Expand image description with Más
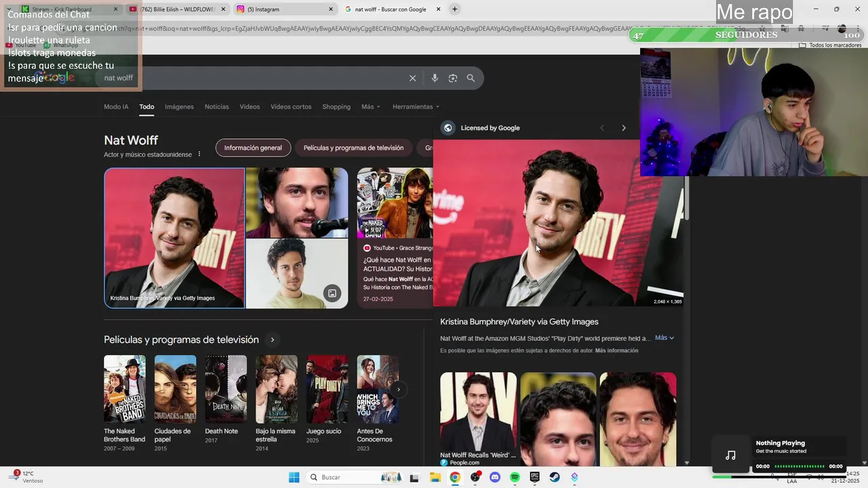This screenshot has height=488, width=868. 664,338
